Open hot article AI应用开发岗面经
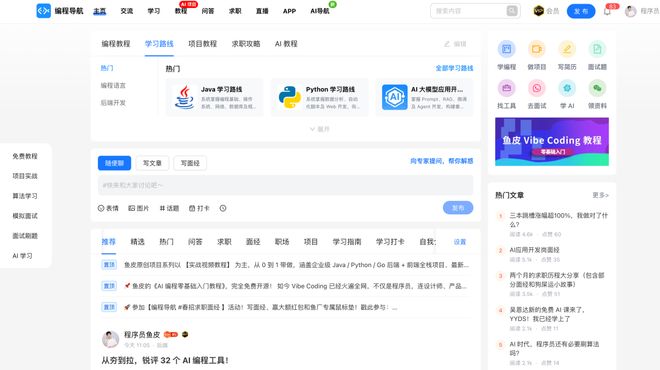Image resolution: width=660 pixels, height=370 pixels. pos(535,250)
